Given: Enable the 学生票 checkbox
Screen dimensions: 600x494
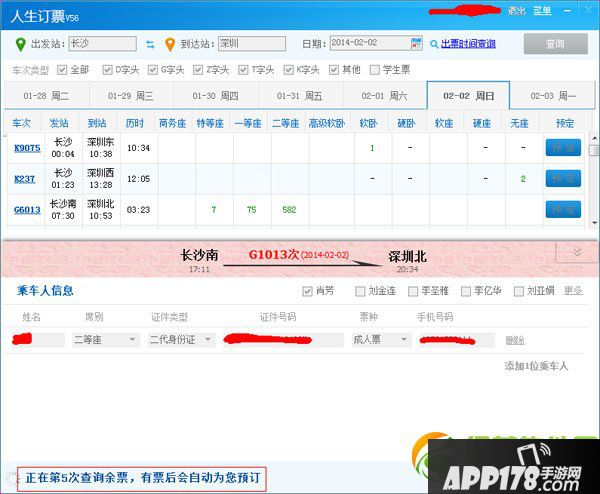Looking at the screenshot, I should [376, 70].
